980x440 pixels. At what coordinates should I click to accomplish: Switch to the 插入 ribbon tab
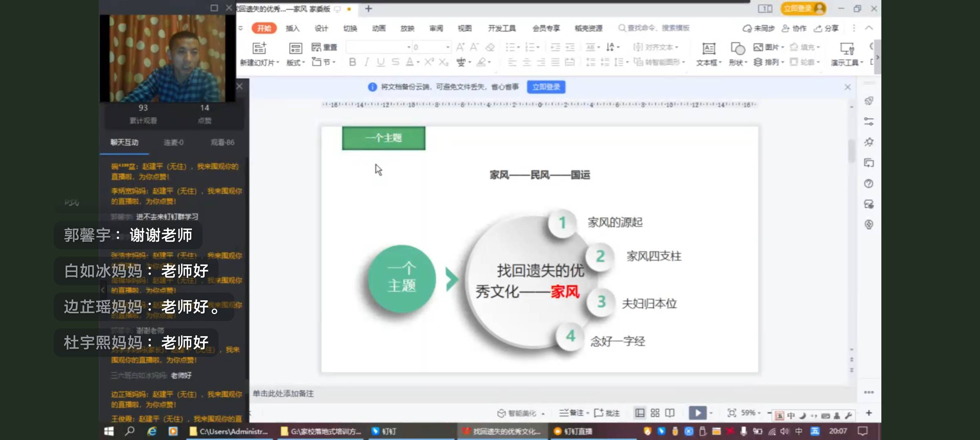pos(293,29)
